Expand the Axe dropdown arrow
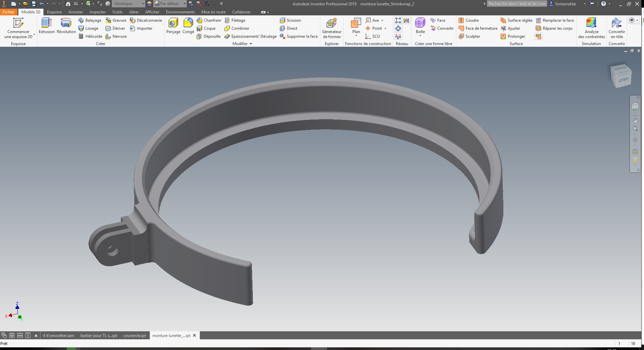The image size is (644, 350). click(382, 20)
